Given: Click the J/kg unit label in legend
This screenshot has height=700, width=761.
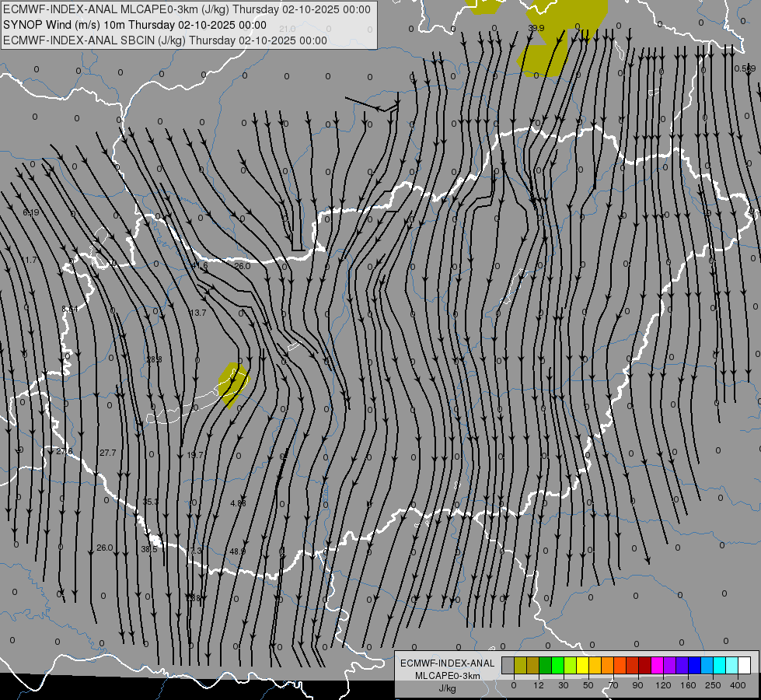Looking at the screenshot, I should (x=448, y=688).
